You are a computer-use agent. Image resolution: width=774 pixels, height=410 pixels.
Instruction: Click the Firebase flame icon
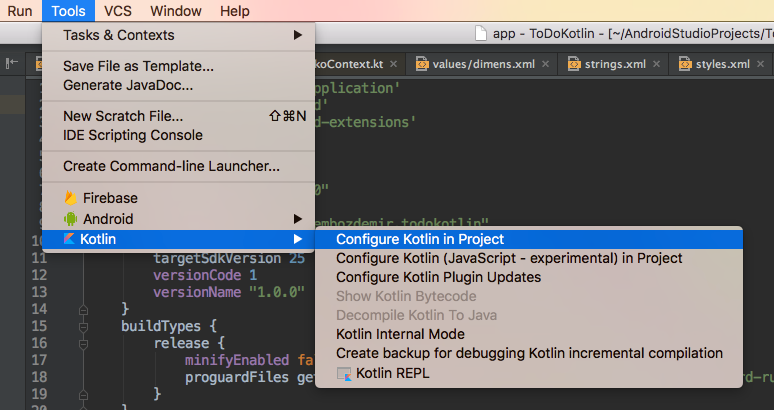tap(71, 198)
